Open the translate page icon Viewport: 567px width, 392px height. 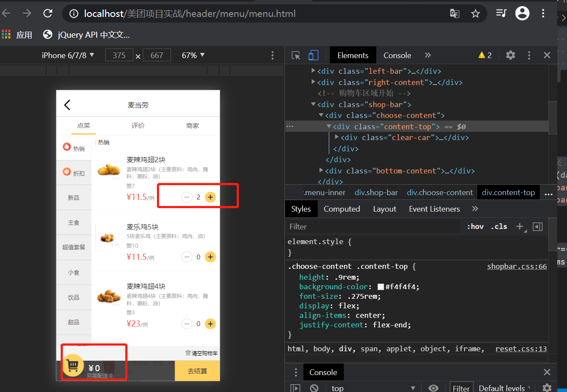coord(454,14)
